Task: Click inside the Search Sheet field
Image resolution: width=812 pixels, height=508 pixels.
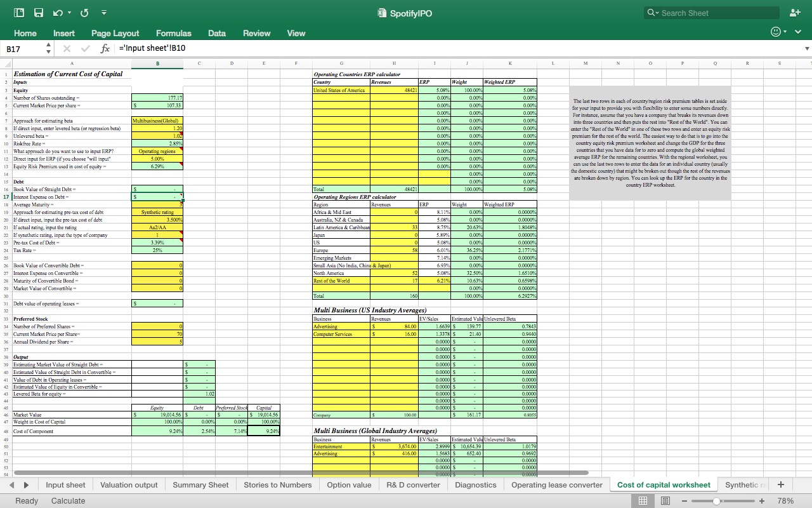Action: click(x=710, y=12)
